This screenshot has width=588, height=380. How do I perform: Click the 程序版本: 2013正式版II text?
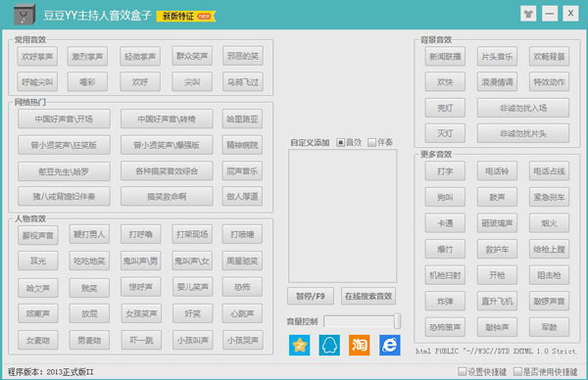click(51, 372)
